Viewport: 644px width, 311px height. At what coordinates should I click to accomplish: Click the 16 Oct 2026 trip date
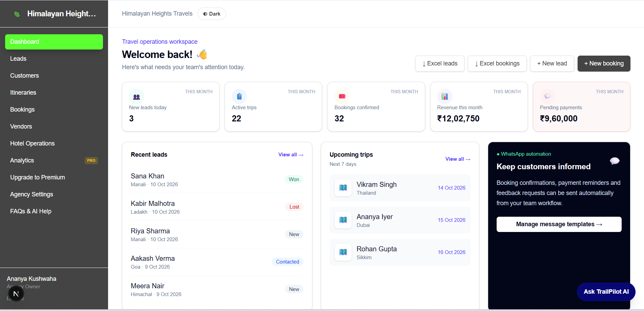pos(451,252)
